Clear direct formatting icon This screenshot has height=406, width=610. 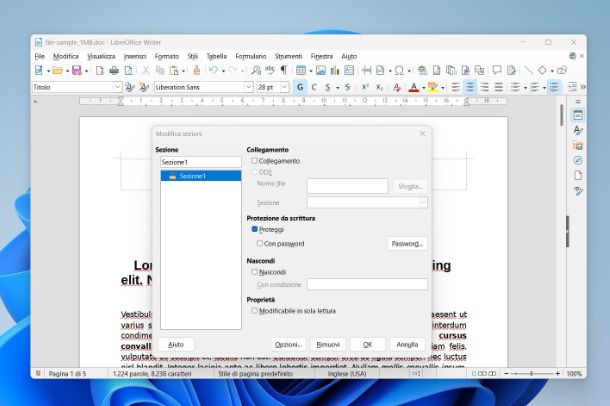[x=396, y=87]
